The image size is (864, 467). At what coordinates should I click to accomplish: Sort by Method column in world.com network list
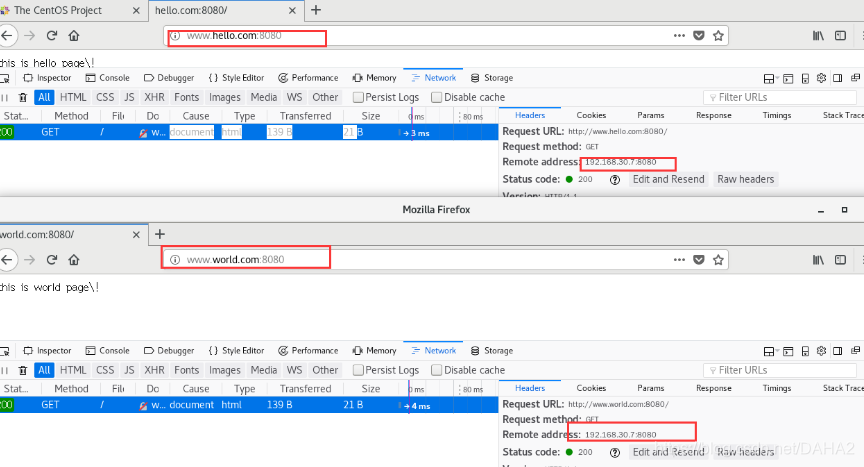click(x=71, y=389)
